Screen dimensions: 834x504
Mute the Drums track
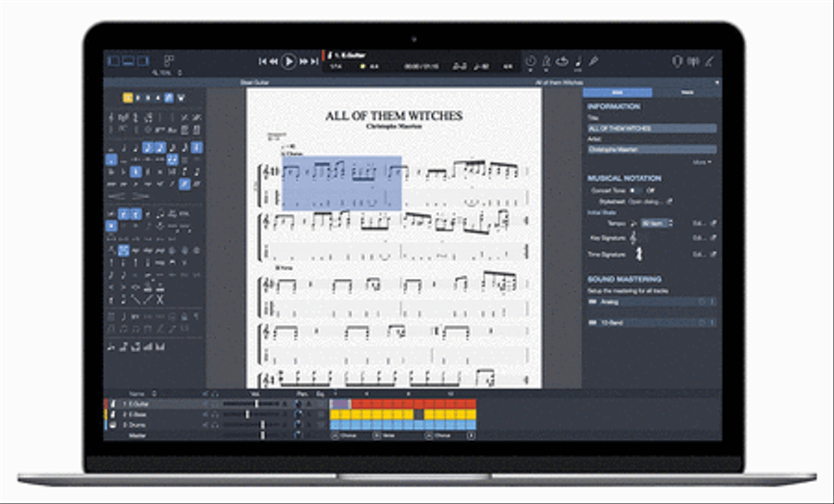206,425
